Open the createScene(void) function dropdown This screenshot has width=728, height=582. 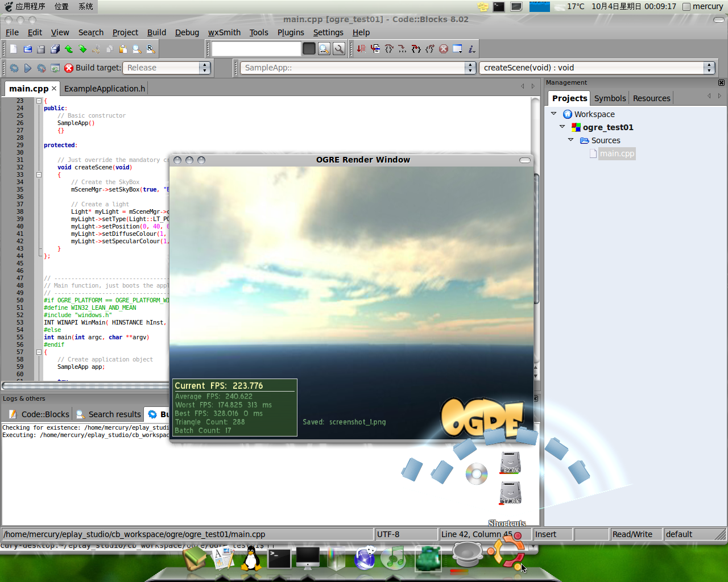(x=709, y=67)
